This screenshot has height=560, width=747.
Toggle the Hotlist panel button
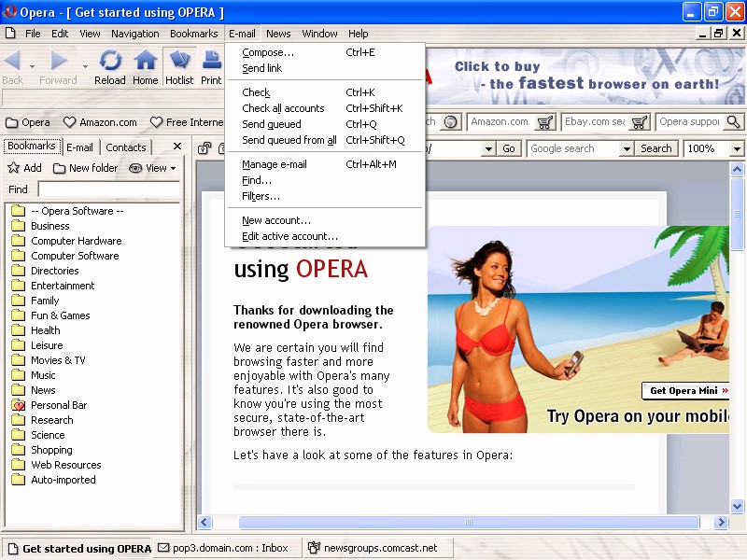click(x=179, y=67)
